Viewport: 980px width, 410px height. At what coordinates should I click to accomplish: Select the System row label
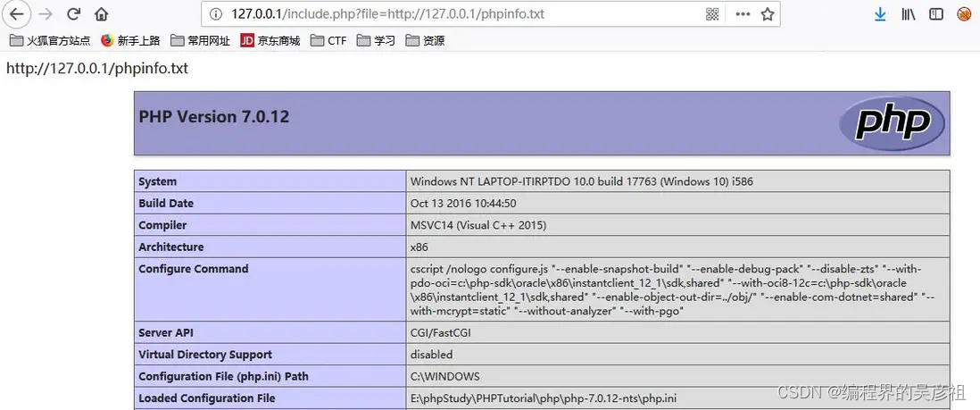click(x=157, y=181)
